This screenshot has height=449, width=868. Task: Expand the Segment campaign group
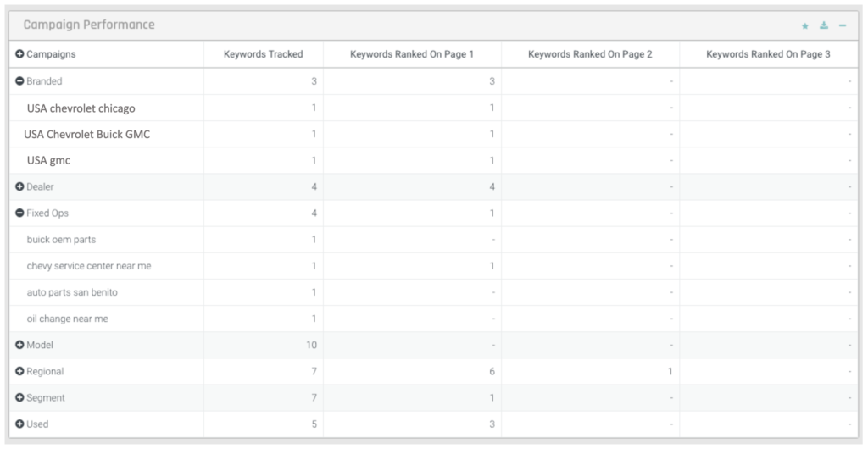20,397
